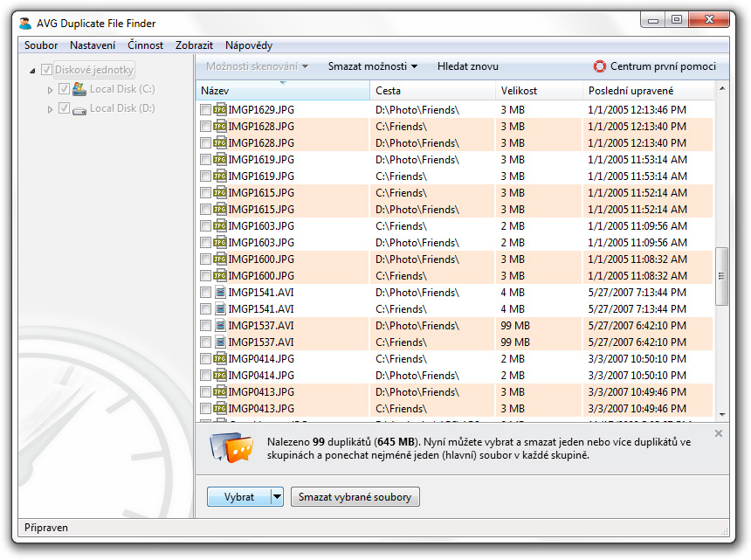This screenshot has height=560, width=751.
Task: Click JPG icon of IMGP1619.JPG in D:\Photo\Friends\
Action: coord(220,160)
